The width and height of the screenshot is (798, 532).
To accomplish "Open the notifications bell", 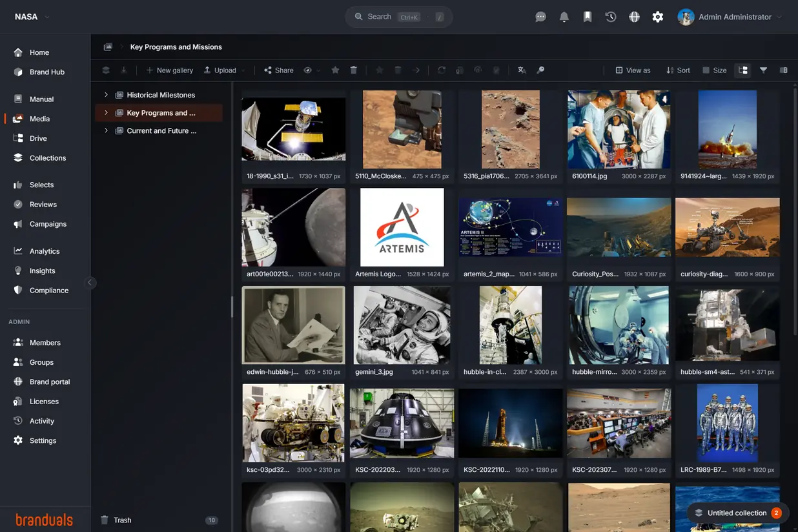I will tap(564, 17).
